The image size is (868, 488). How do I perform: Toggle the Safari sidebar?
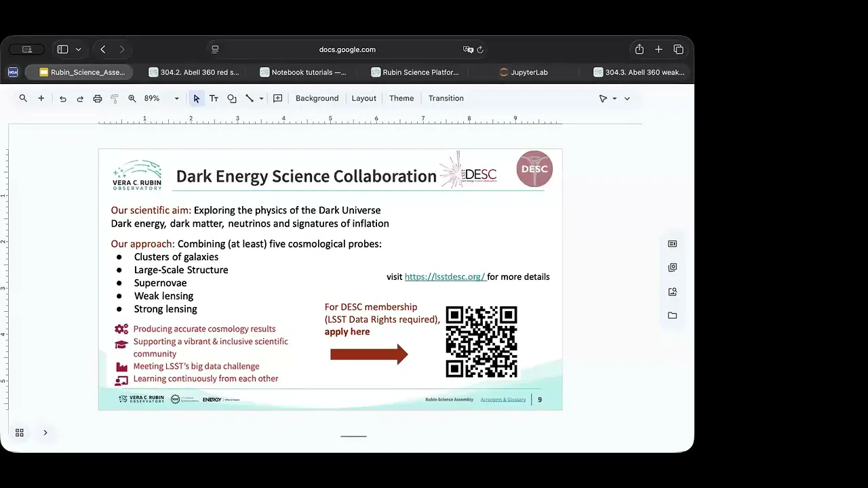tap(62, 49)
